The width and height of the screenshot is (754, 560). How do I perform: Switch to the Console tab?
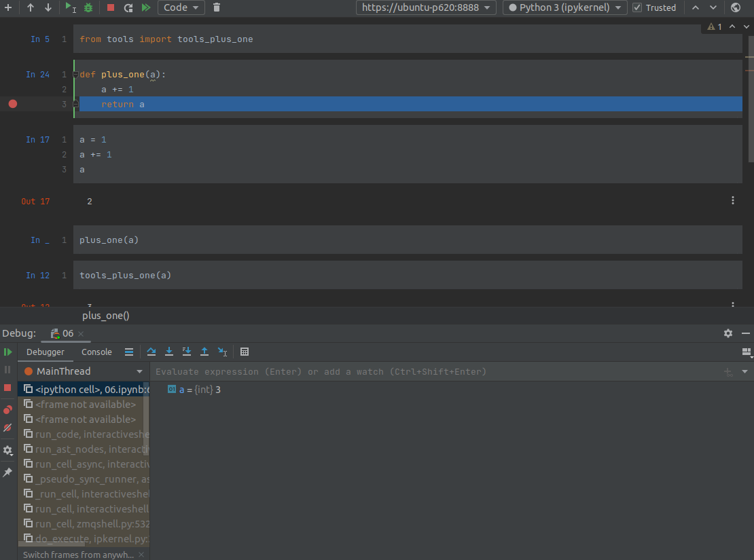[x=96, y=352]
